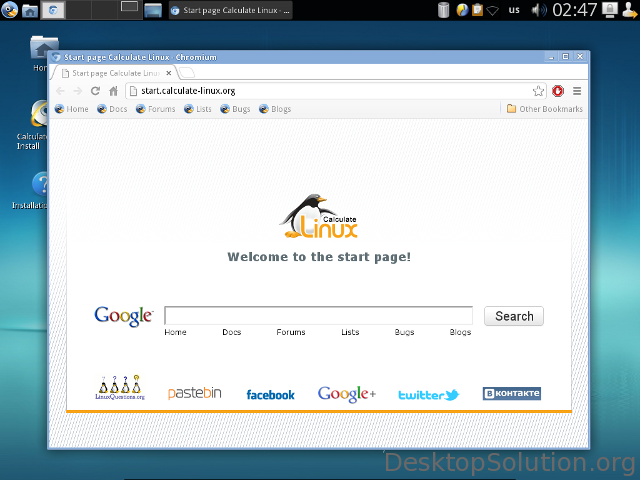Click the browser back arrow
The height and width of the screenshot is (480, 640).
60,91
